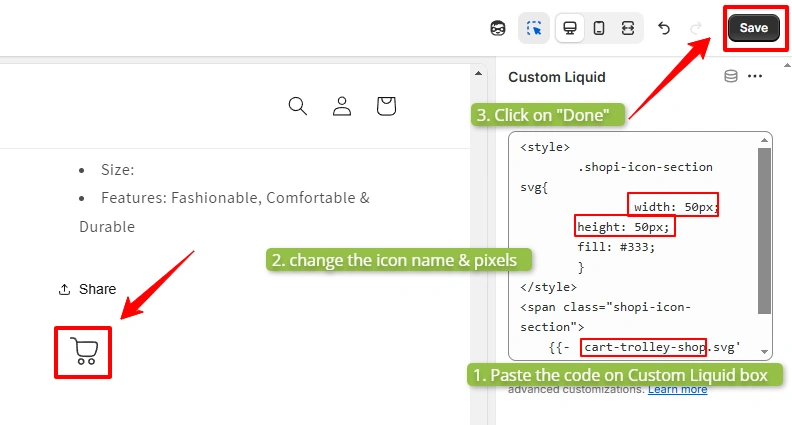Toggle the section inspector selector tool
The width and height of the screenshot is (792, 425).
(534, 28)
